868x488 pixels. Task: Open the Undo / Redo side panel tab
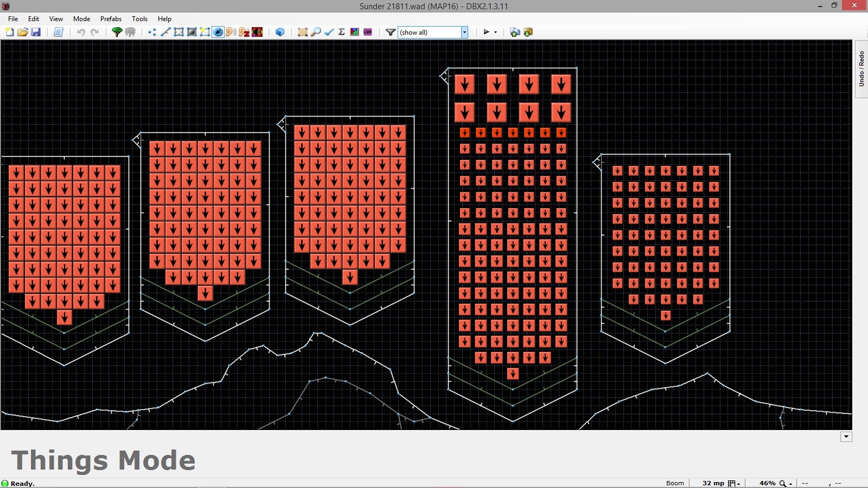[x=861, y=69]
